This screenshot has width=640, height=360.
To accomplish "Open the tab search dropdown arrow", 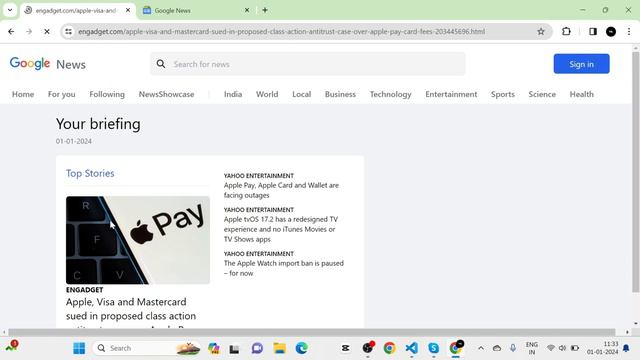I will [10, 10].
